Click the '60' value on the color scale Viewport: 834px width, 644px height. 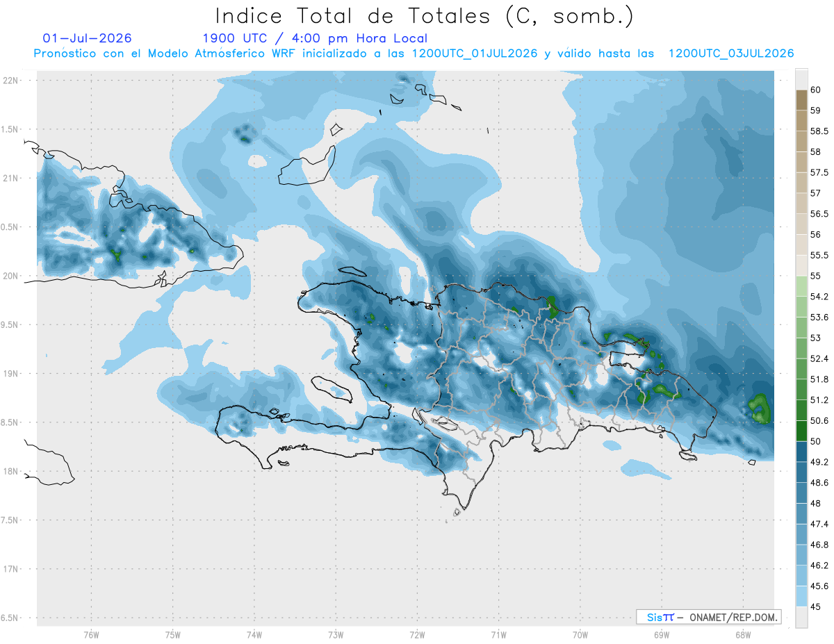click(815, 90)
